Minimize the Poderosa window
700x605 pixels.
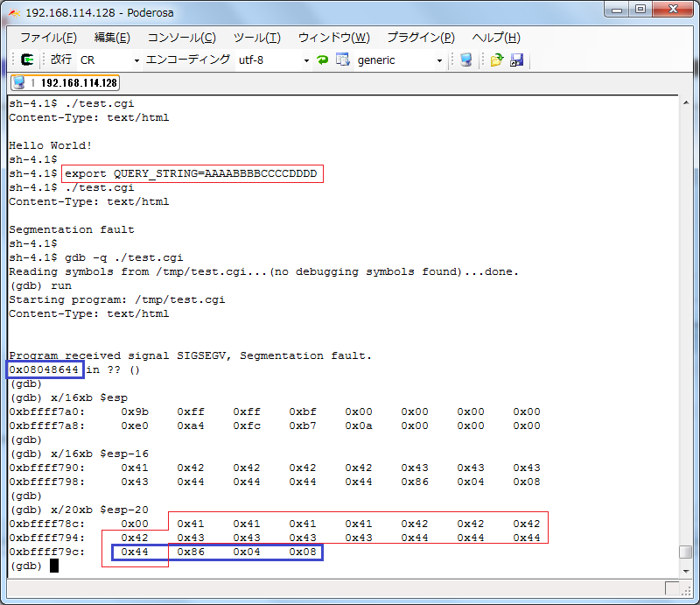617,10
